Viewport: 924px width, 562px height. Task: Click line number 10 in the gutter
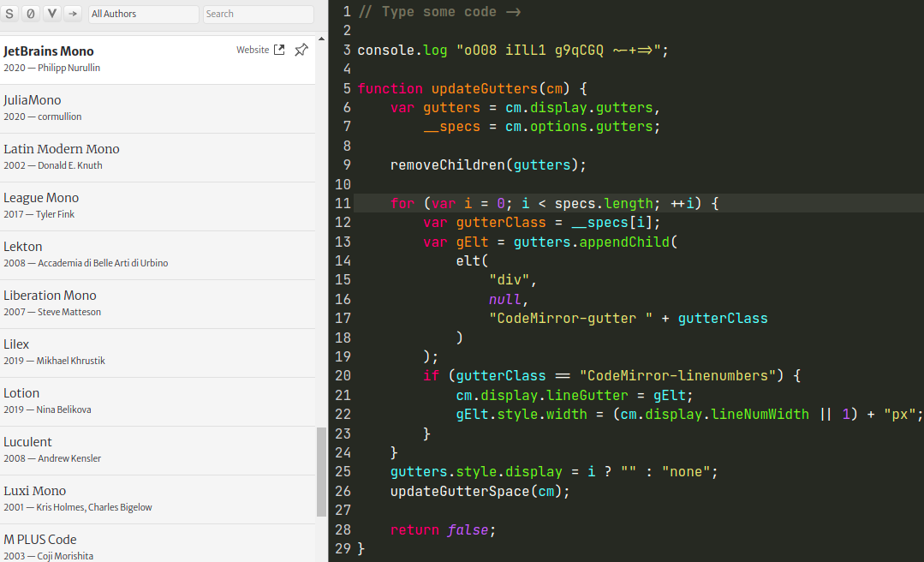point(343,184)
